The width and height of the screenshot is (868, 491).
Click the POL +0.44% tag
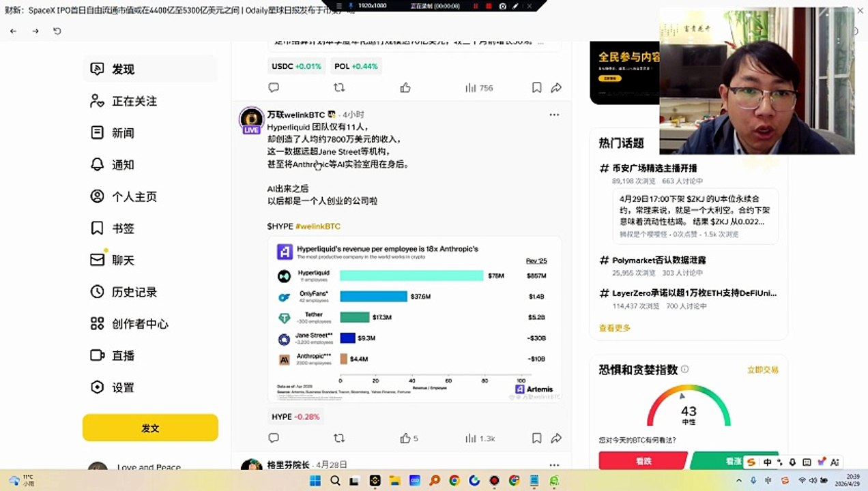tap(356, 66)
